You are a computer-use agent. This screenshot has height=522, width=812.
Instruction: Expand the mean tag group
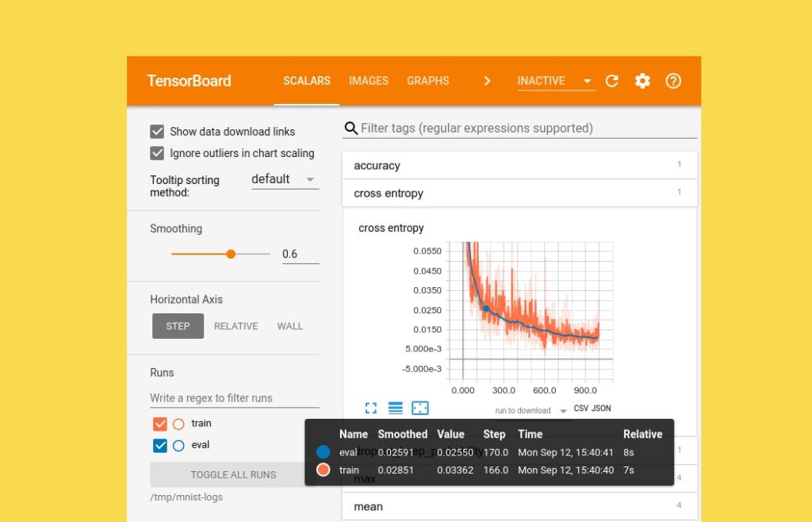click(519, 506)
